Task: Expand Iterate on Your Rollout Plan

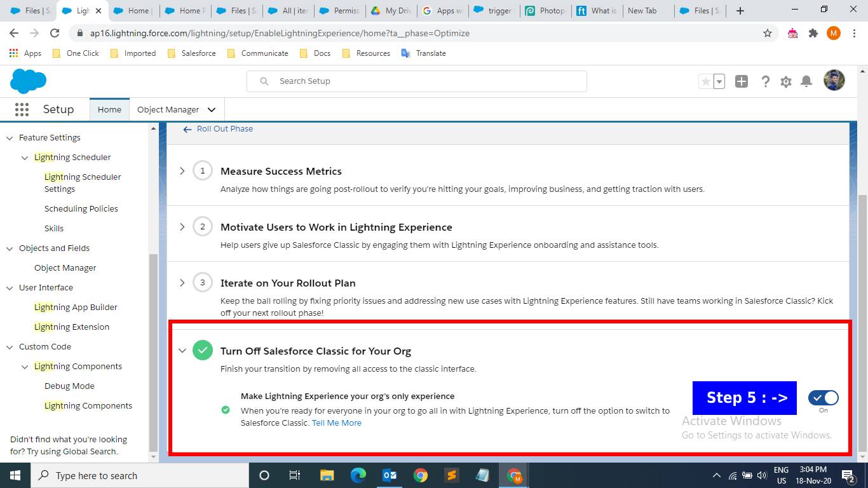Action: tap(182, 282)
